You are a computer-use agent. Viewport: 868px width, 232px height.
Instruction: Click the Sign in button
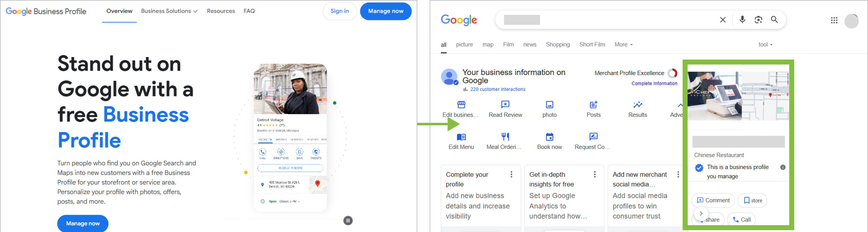pyautogui.click(x=339, y=11)
